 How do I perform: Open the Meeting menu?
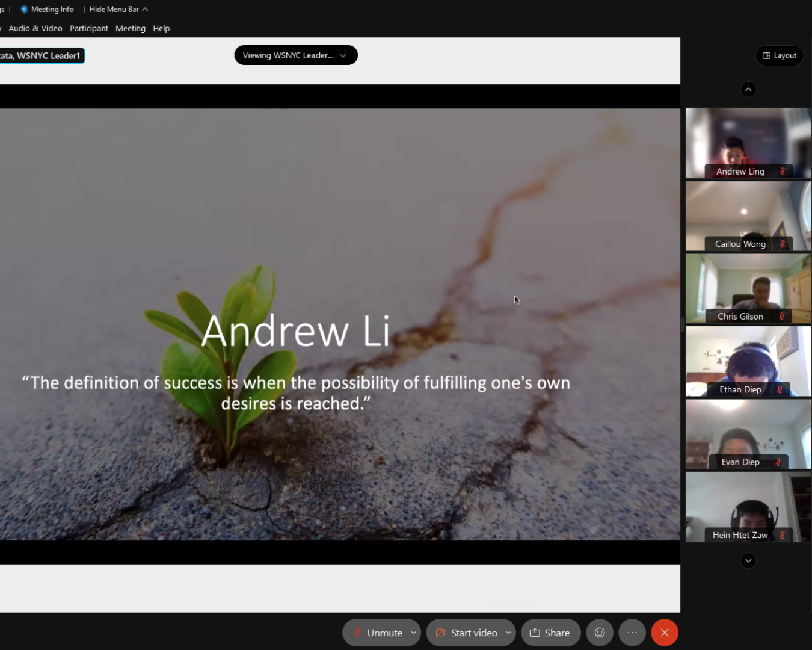[131, 28]
